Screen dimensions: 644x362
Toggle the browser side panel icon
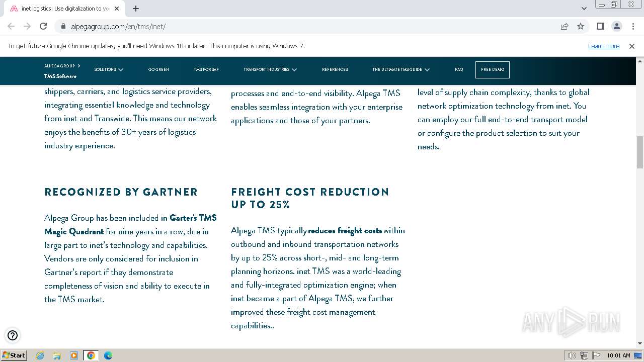coord(601,26)
